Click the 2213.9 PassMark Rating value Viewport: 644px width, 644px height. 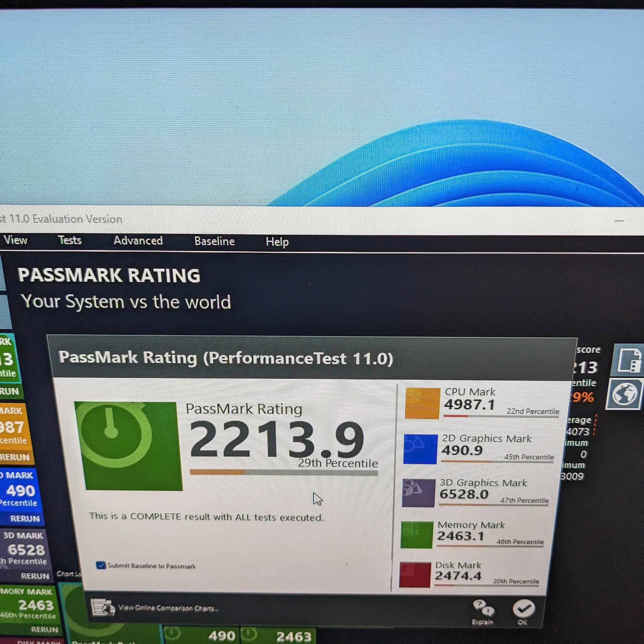coord(277,440)
